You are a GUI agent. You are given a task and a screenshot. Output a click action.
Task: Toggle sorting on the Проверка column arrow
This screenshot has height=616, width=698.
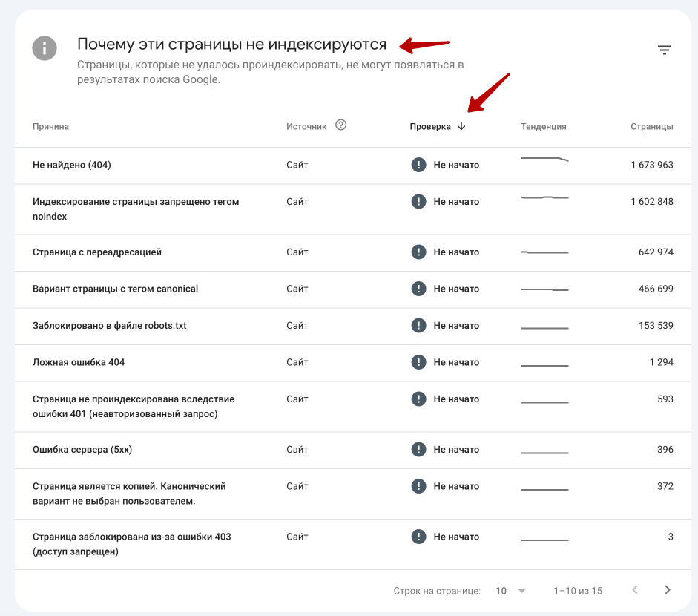pyautogui.click(x=462, y=126)
